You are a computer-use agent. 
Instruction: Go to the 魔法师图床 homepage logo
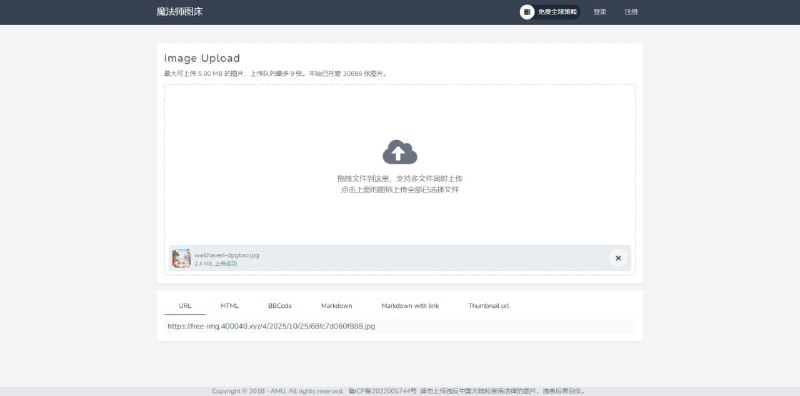click(x=180, y=12)
